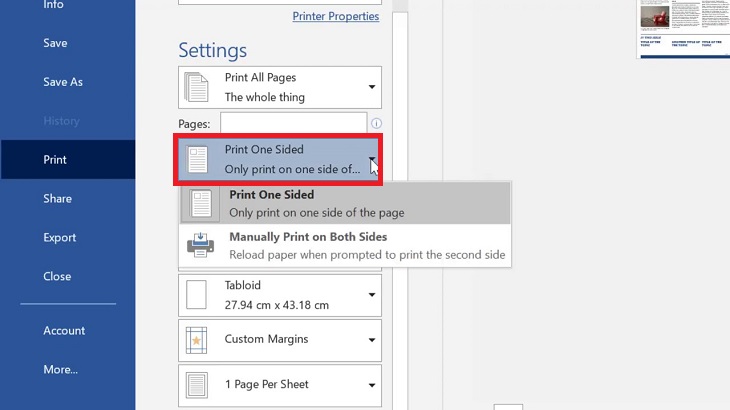Open the Tabloid paper size dropdown
This screenshot has height=410, width=730.
tap(372, 295)
